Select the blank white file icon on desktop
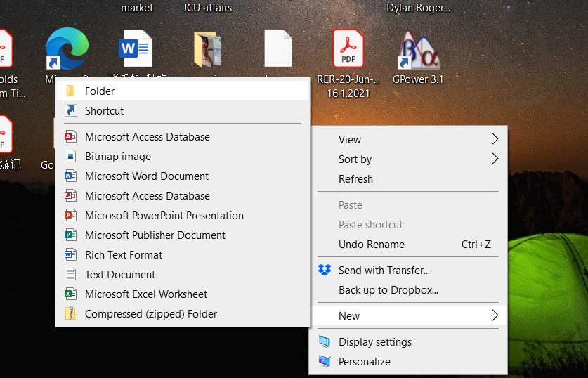The height and width of the screenshot is (378, 588). click(x=277, y=50)
